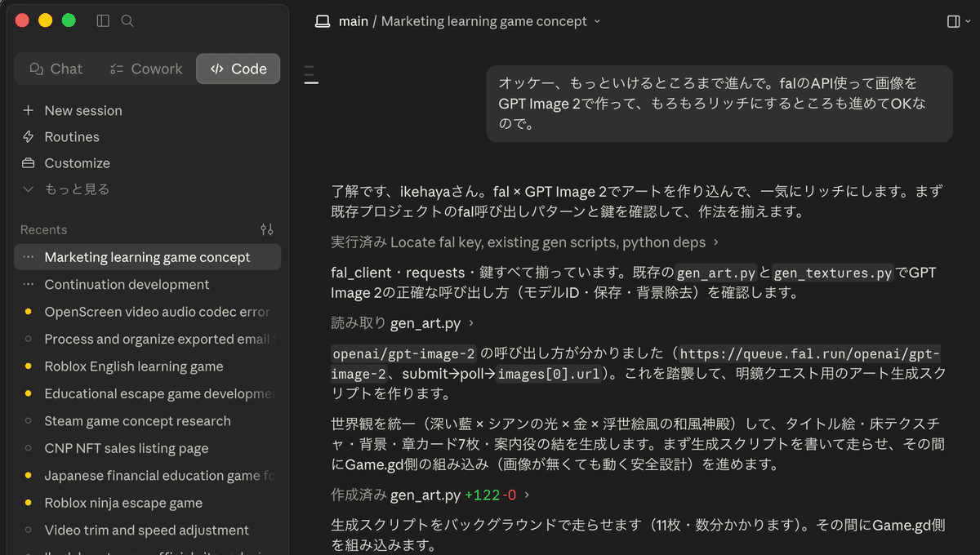Toggle the right side panel icon
The width and height of the screenshot is (980, 555).
tap(953, 21)
